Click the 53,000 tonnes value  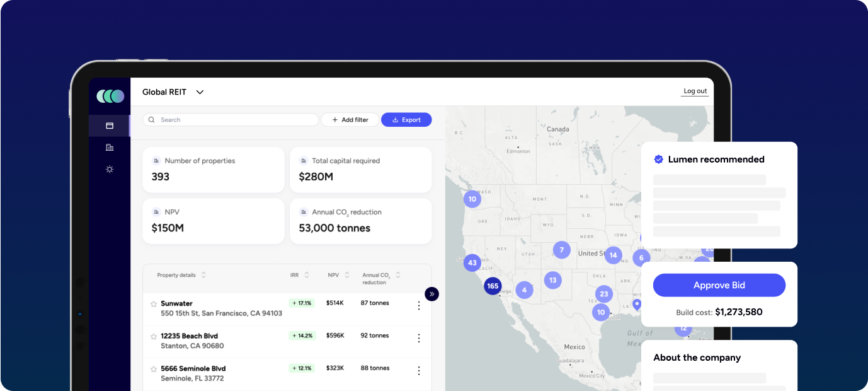334,228
